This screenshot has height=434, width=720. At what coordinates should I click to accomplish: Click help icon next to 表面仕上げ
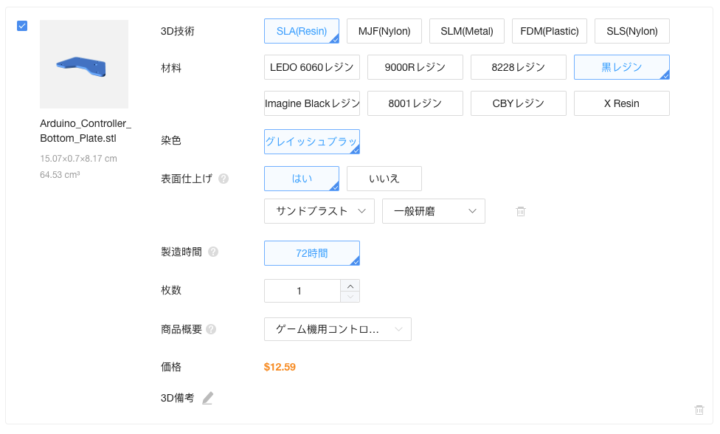(x=223, y=179)
